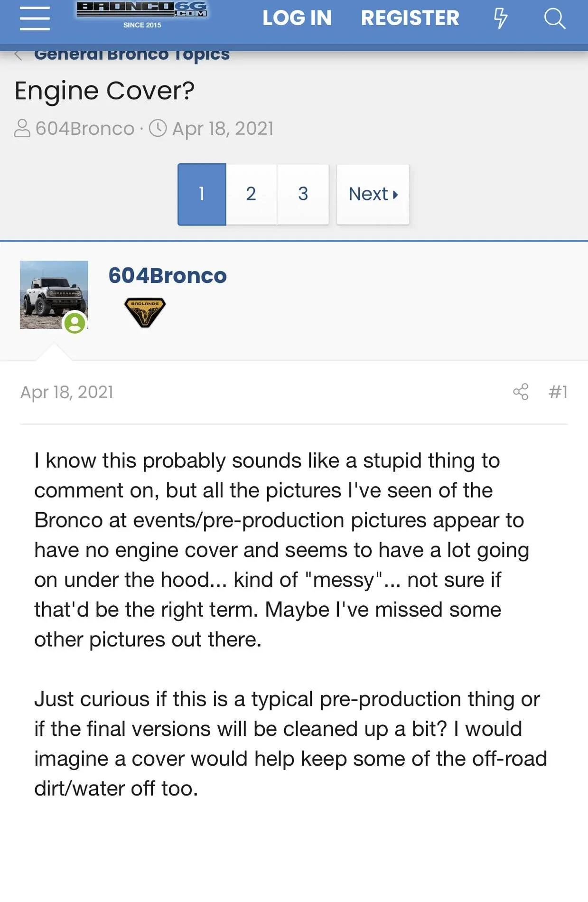The height and width of the screenshot is (902, 588).
Task: Click the LOG IN link
Action: coord(297,18)
